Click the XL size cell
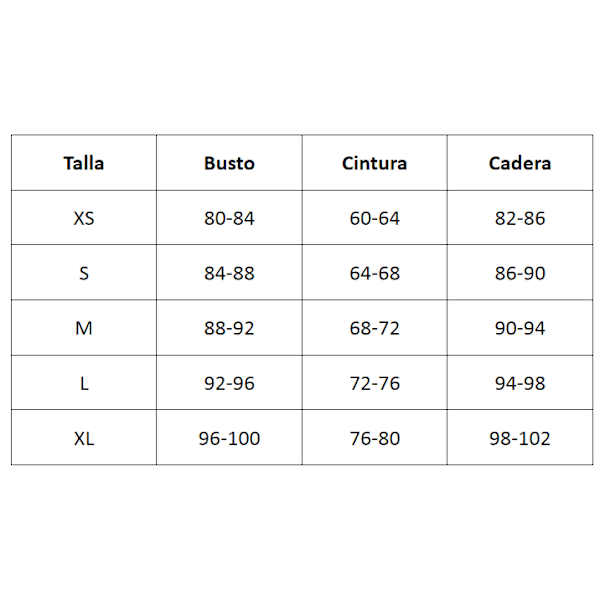 pyautogui.click(x=84, y=438)
